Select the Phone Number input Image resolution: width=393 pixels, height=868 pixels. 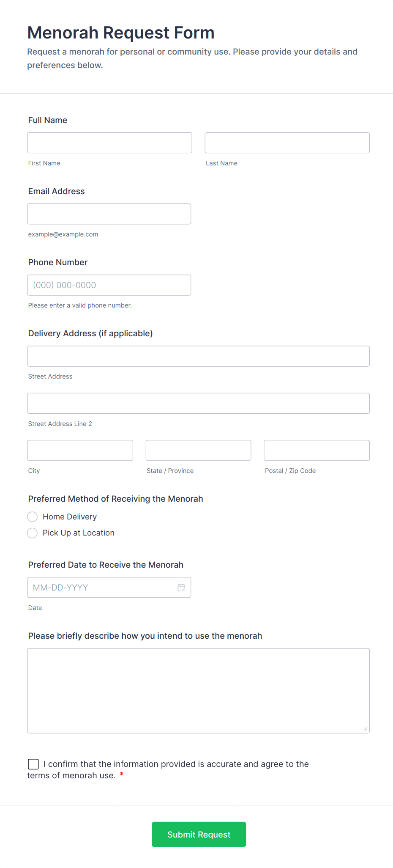(109, 285)
